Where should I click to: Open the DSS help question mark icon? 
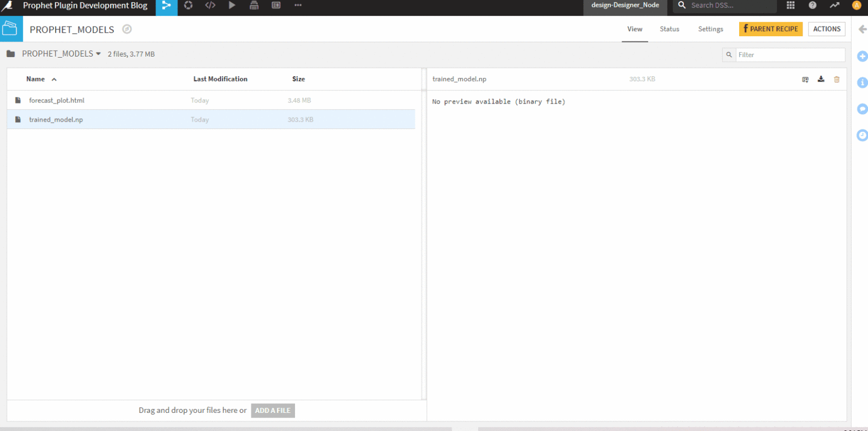812,6
